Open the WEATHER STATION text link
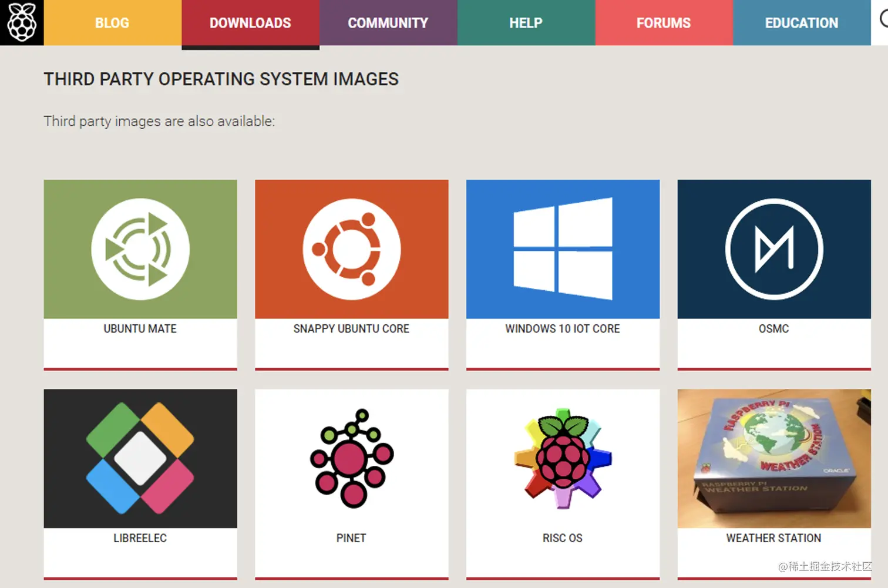 [774, 538]
